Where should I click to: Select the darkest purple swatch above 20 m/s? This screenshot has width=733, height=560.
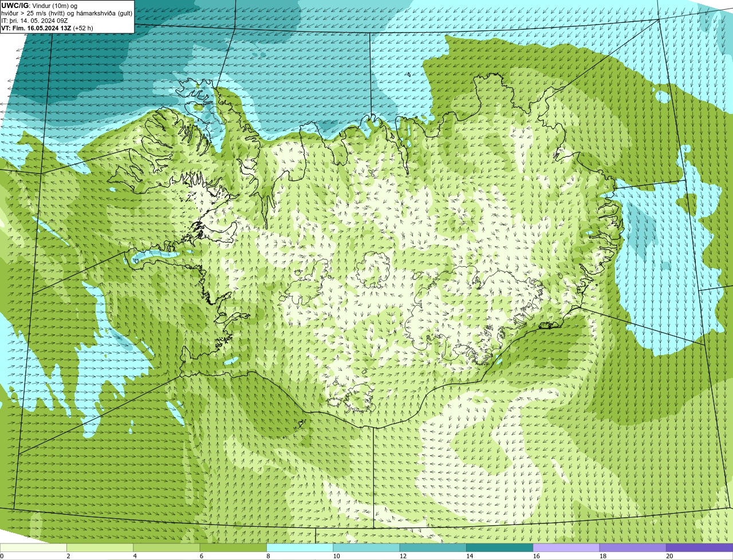[699, 547]
